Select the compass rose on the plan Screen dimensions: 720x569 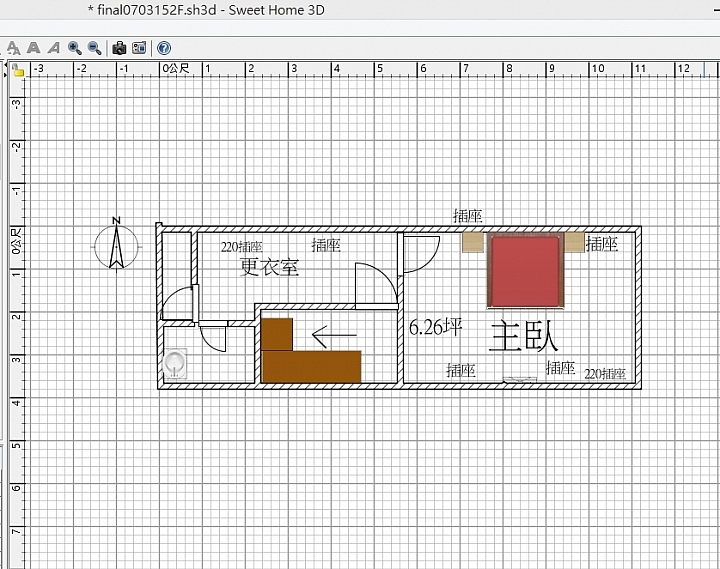[x=116, y=245]
